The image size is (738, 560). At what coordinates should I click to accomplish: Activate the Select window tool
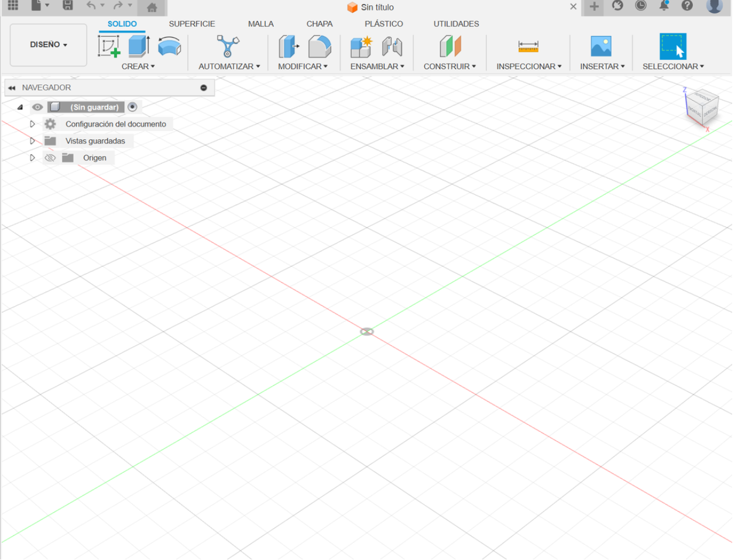point(673,46)
